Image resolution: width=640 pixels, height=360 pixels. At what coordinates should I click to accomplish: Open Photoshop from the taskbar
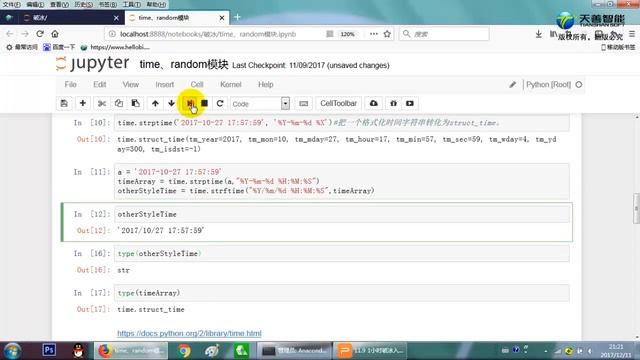[x=49, y=350]
